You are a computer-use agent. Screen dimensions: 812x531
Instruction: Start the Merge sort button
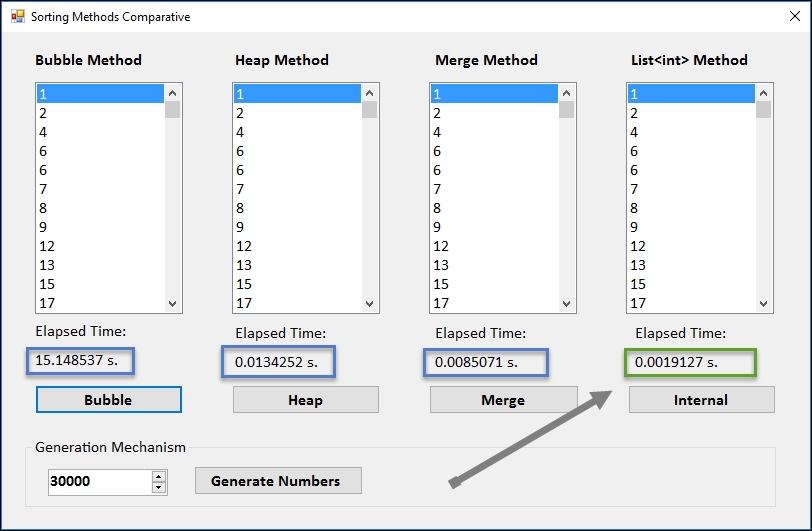click(x=503, y=399)
